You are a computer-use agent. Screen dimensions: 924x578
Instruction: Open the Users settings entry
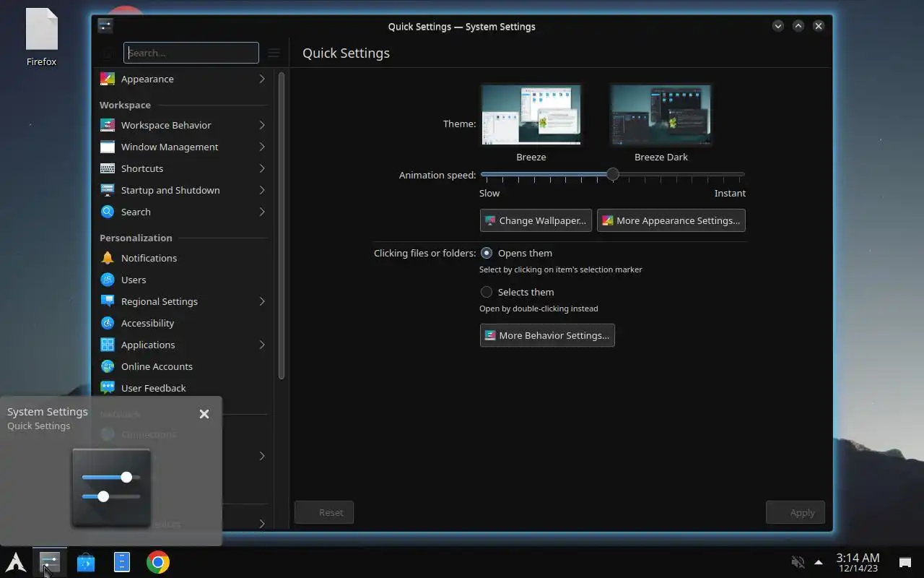pyautogui.click(x=183, y=280)
